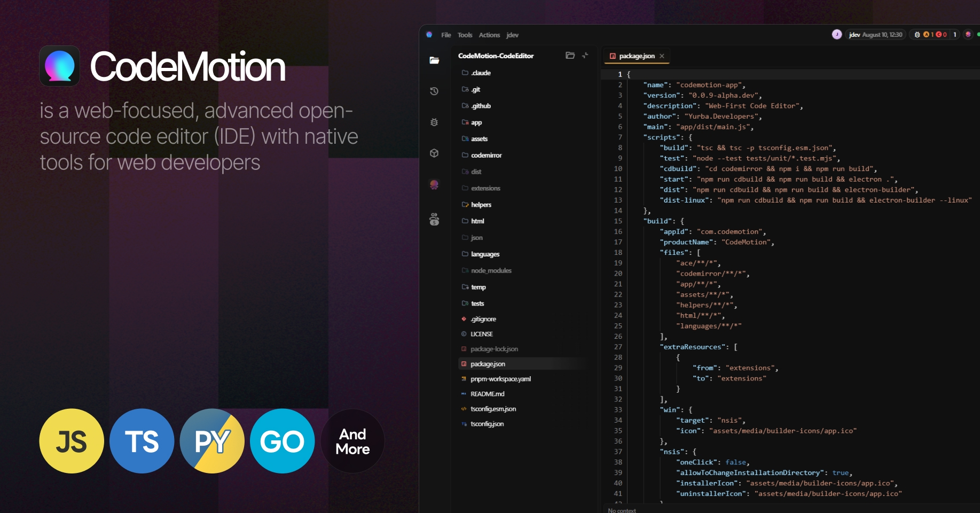The width and height of the screenshot is (980, 513).
Task: Click the CodeMotion logo in the menu bar
Action: point(429,35)
